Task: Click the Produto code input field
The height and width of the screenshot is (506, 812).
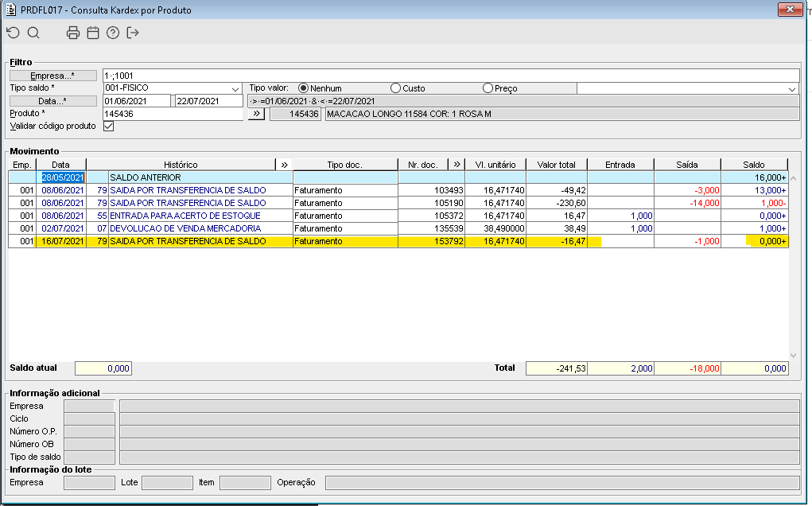Action: [172, 114]
